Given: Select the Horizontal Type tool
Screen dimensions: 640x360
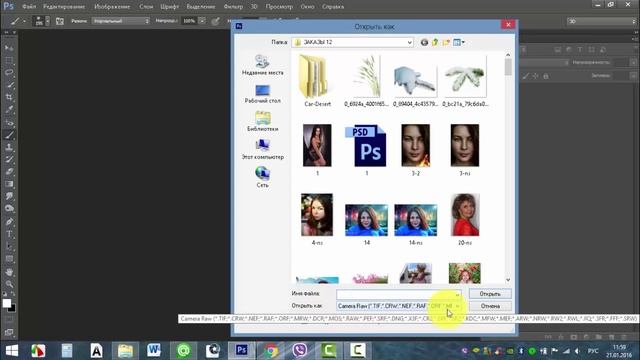Looking at the screenshot, I should click(9, 234).
